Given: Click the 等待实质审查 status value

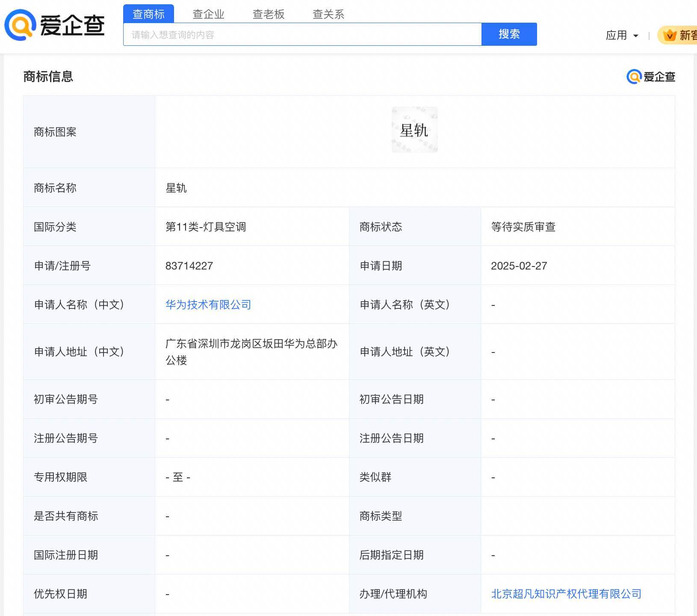Looking at the screenshot, I should tap(523, 227).
